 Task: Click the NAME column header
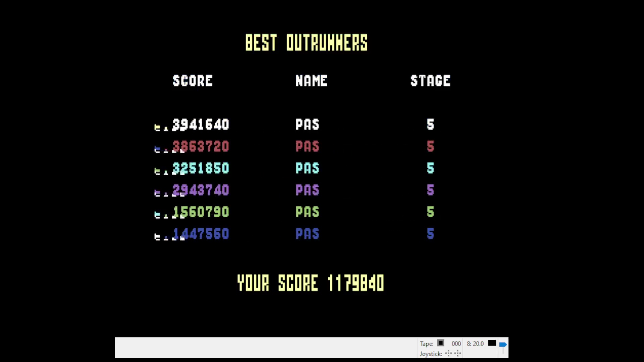click(311, 81)
